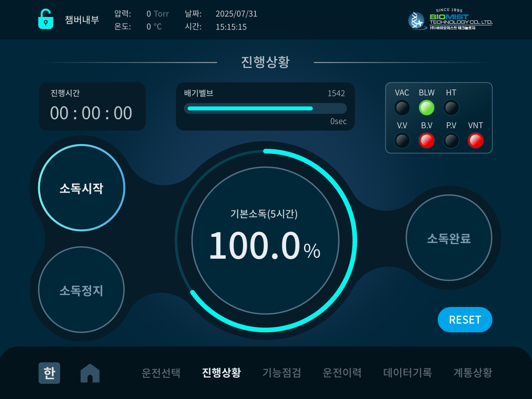Toggle the HT indicator light

(451, 108)
